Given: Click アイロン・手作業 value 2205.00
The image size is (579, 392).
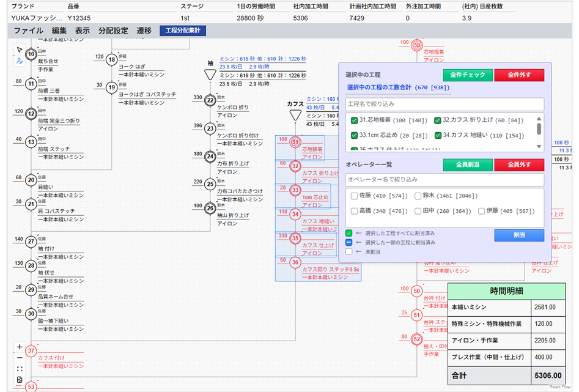Looking at the screenshot, I should click(x=548, y=341).
